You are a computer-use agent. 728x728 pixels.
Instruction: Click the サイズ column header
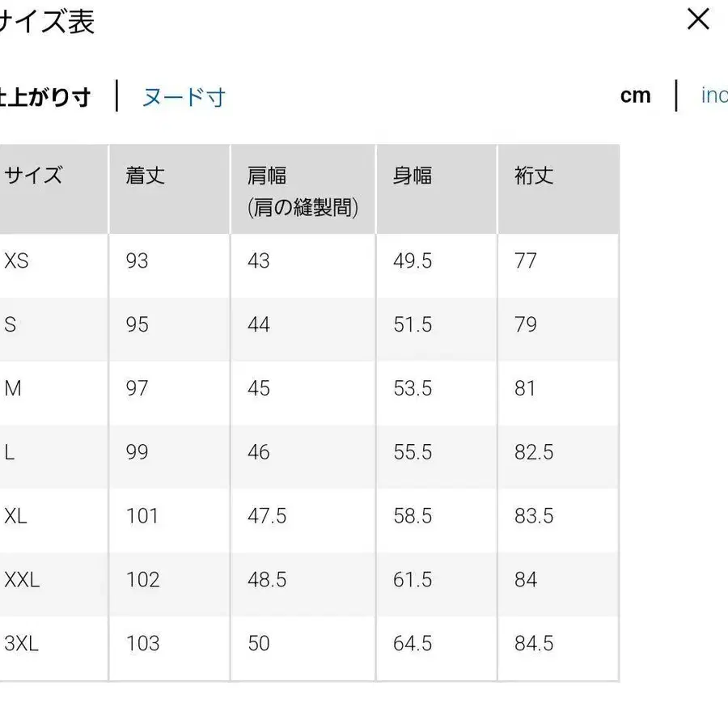pos(34,175)
